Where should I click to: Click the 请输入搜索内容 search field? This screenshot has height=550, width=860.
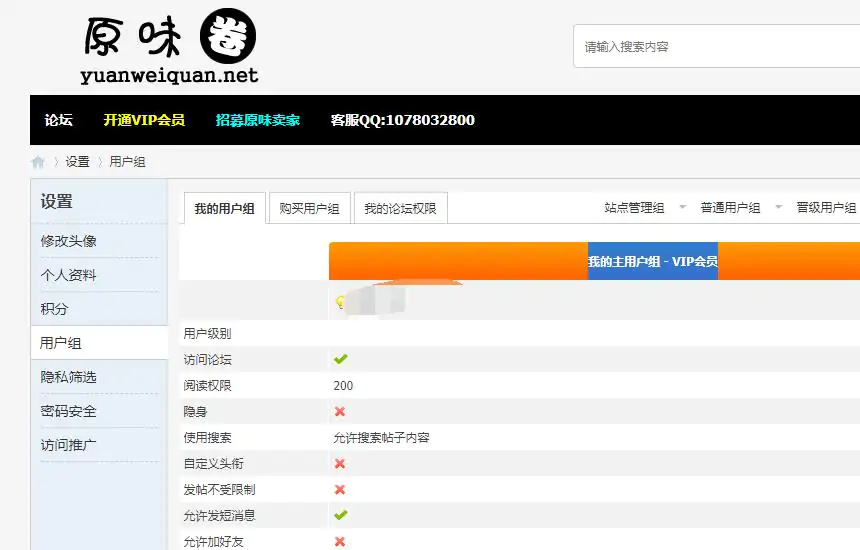pos(716,46)
